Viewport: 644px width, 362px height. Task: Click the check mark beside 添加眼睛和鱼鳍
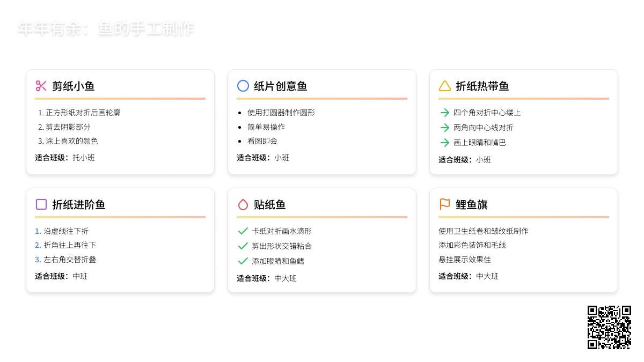click(x=243, y=261)
